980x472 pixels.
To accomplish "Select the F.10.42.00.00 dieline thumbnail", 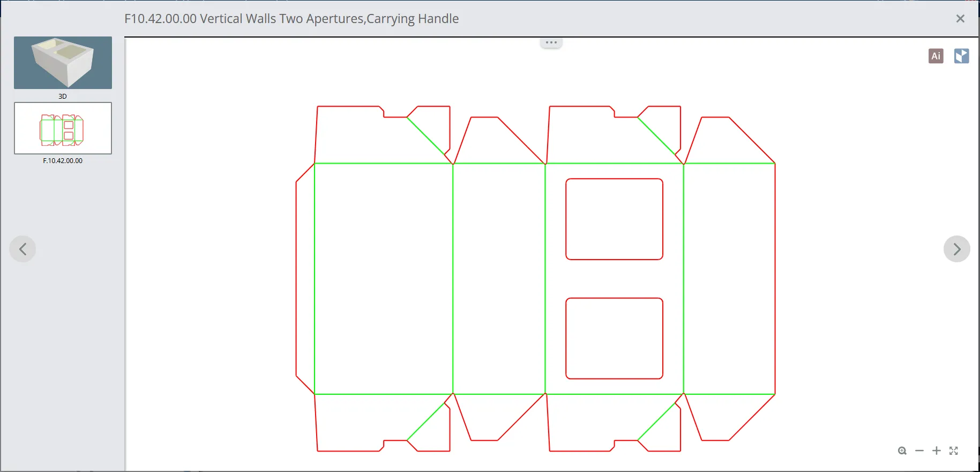I will tap(63, 128).
